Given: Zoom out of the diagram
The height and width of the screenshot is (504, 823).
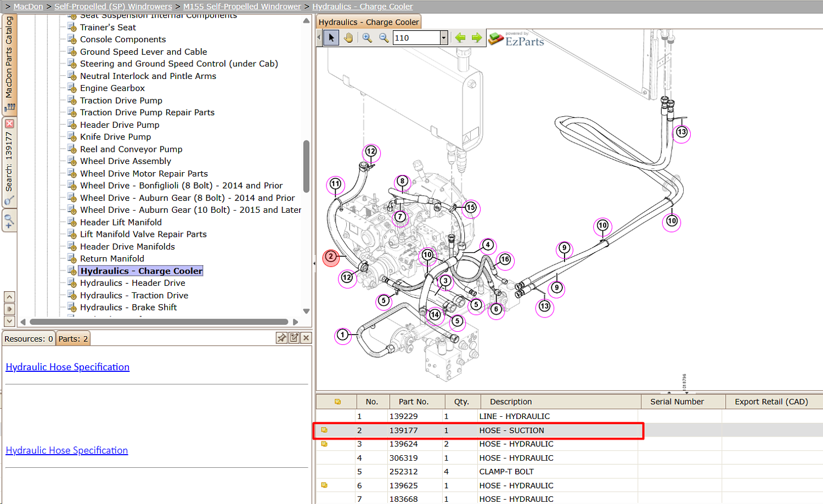Looking at the screenshot, I should point(384,38).
